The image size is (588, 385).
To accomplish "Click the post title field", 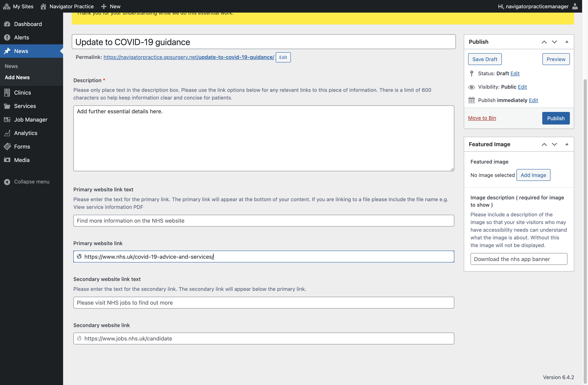I will click(264, 42).
